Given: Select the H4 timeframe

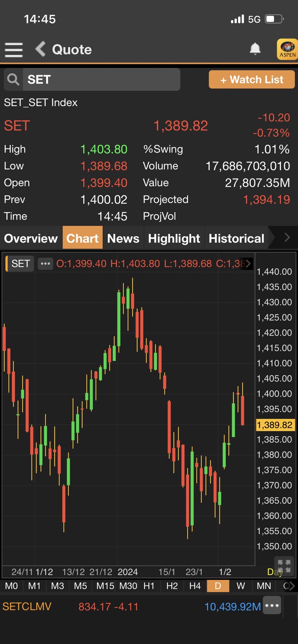Looking at the screenshot, I should tap(195, 586).
